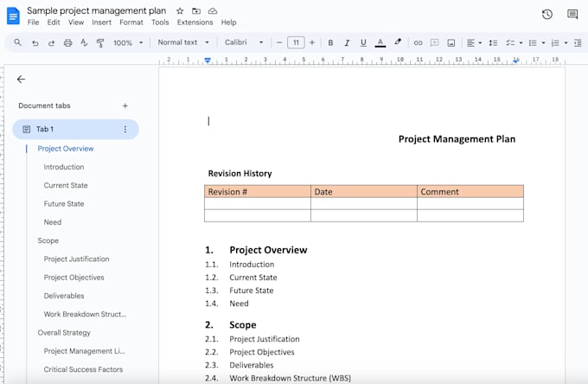Open the comments panel icon

[x=572, y=15]
